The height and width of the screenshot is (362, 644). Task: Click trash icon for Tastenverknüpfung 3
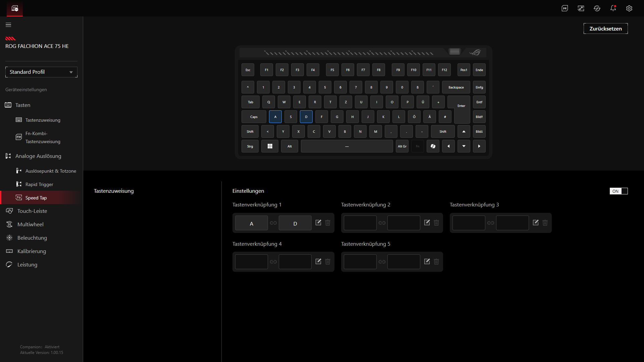(545, 223)
